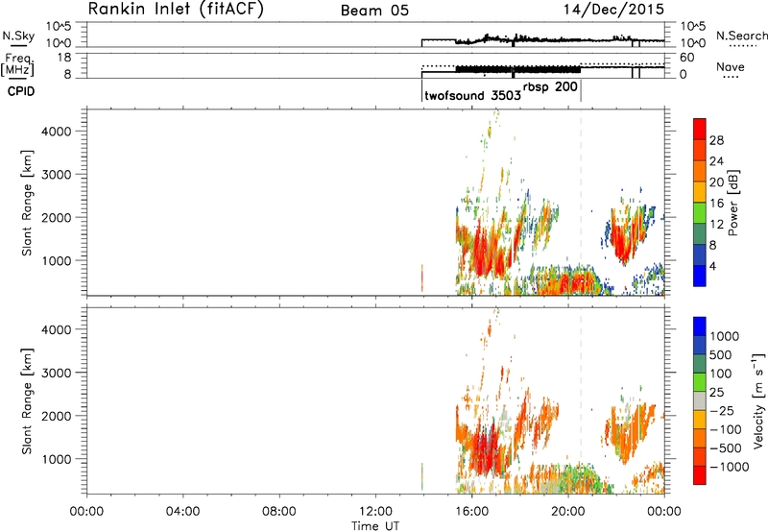Click the 'Freq. [MHz]' axis label

(x=18, y=64)
